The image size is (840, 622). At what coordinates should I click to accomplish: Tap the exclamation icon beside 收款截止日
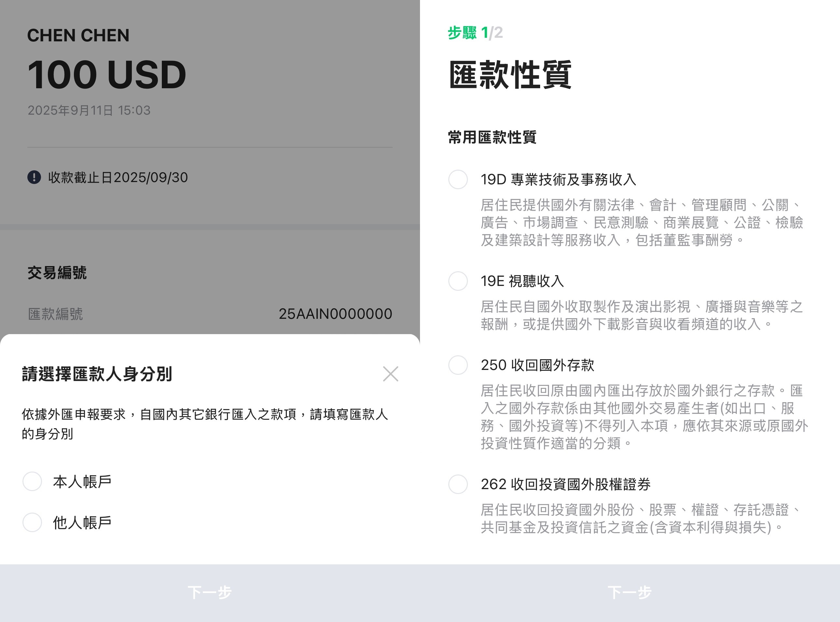click(34, 177)
